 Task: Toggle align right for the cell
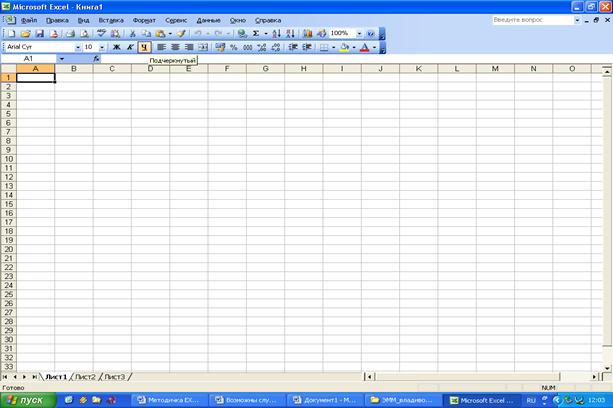[x=189, y=47]
